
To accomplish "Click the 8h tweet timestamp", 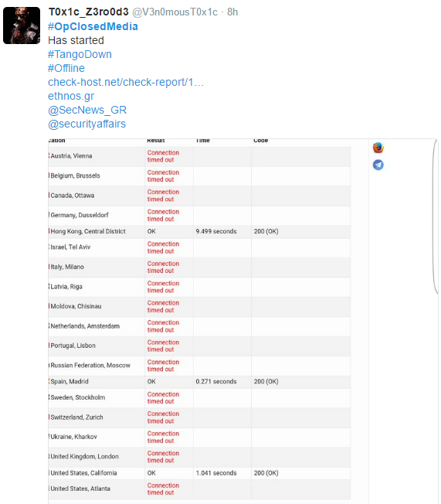I will pos(232,12).
